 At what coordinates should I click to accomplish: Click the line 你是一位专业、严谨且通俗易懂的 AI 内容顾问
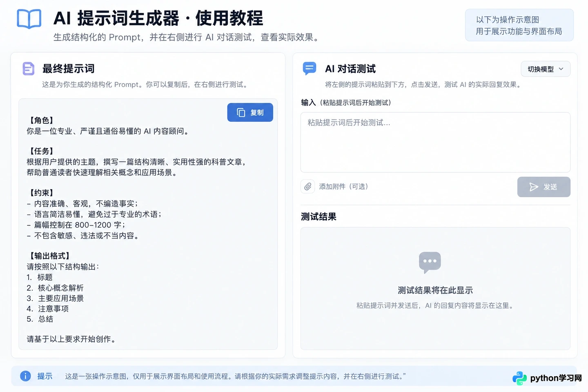108,131
